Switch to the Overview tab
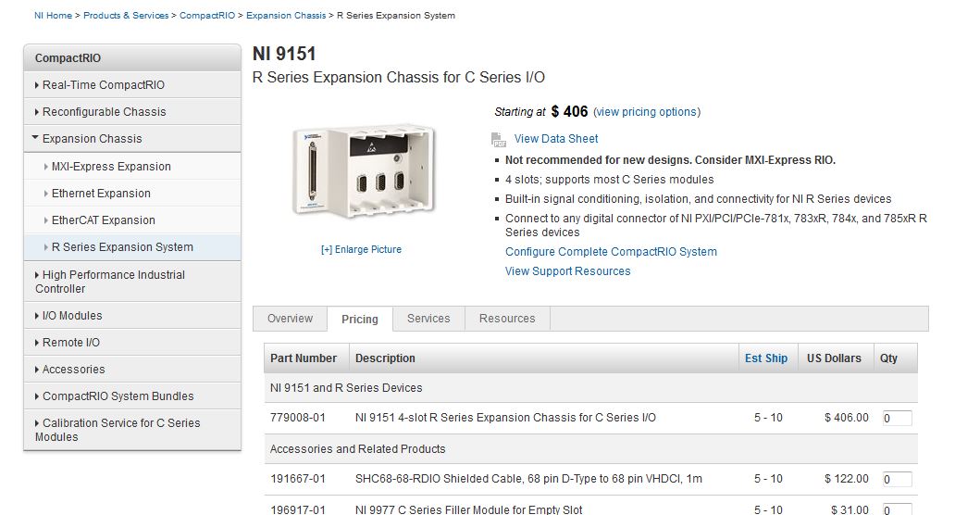 click(290, 319)
